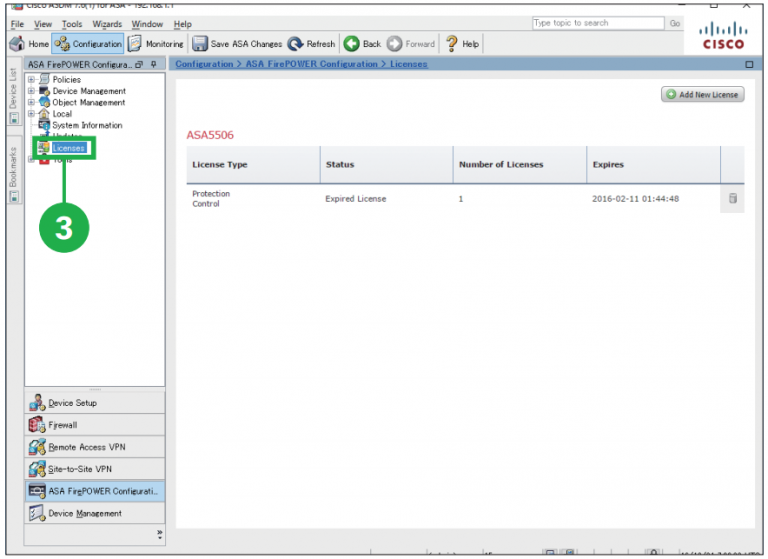Delete the Protection Control license via trash icon
This screenshot has width=768, height=559.
click(733, 198)
